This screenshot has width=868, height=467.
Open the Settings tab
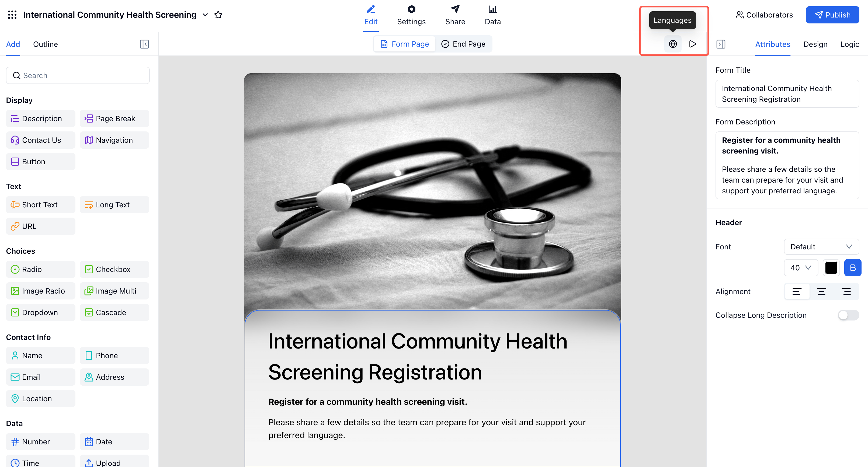[x=411, y=16]
